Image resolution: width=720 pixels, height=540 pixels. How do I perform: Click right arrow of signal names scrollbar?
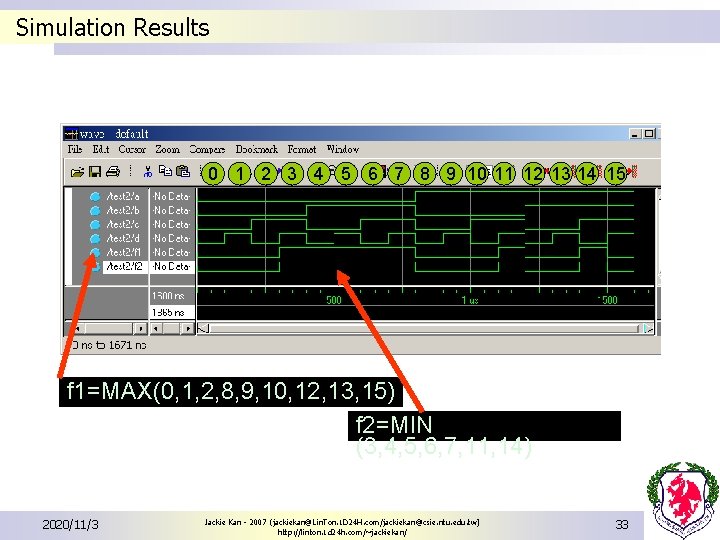tap(141, 328)
